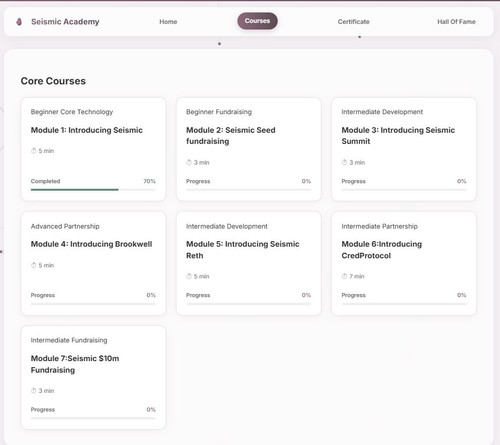
Task: Open the Seismic Academy brand link
Action: pos(65,22)
